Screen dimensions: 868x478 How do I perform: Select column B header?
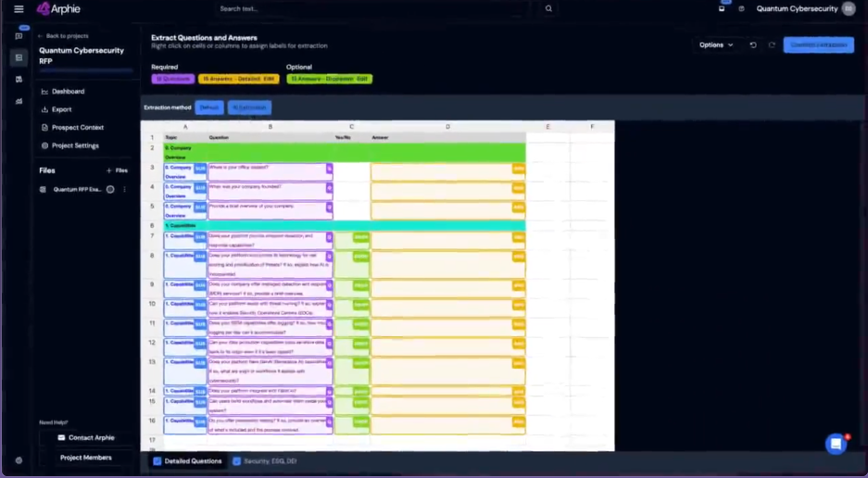[270, 127]
